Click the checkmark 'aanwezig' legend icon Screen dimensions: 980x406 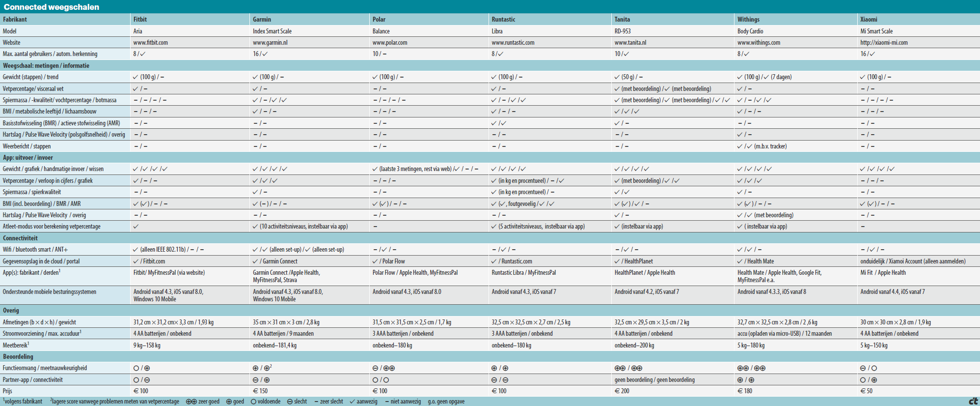pyautogui.click(x=352, y=402)
